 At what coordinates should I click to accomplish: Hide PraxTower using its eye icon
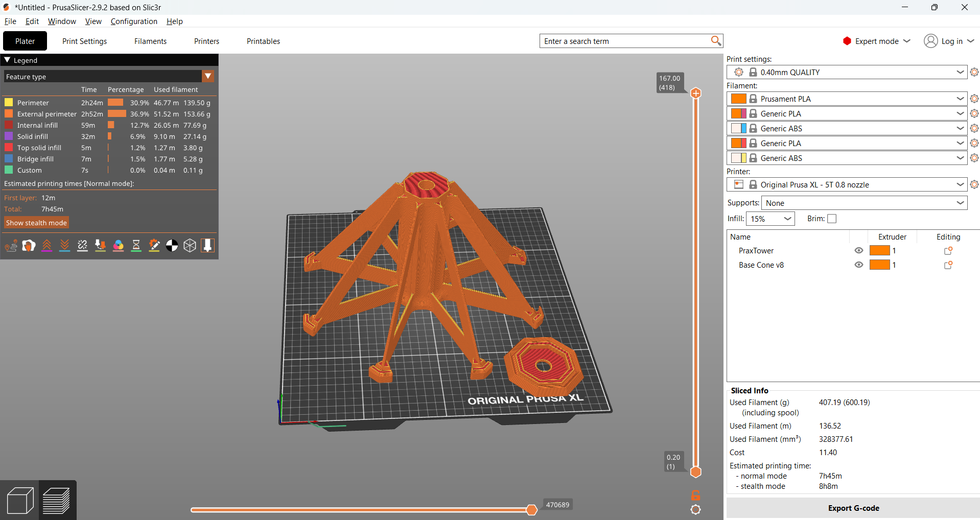[x=859, y=251]
